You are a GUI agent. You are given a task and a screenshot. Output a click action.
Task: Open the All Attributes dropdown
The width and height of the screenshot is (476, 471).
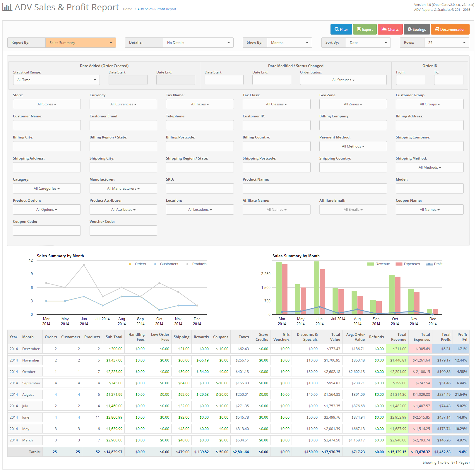(123, 210)
